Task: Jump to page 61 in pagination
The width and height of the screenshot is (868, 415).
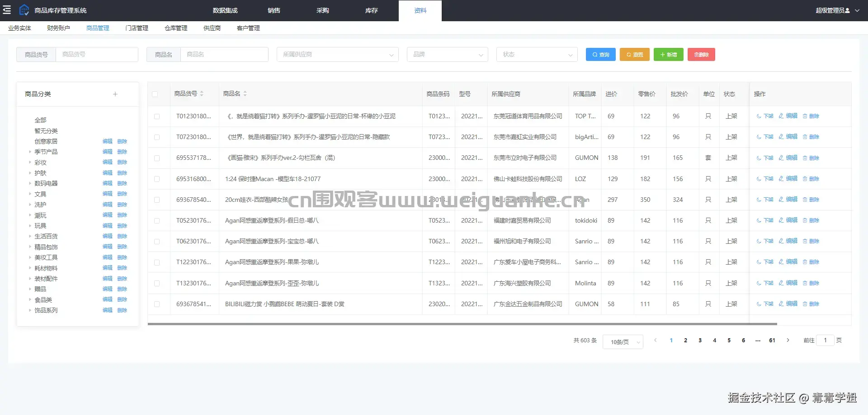Action: (772, 340)
